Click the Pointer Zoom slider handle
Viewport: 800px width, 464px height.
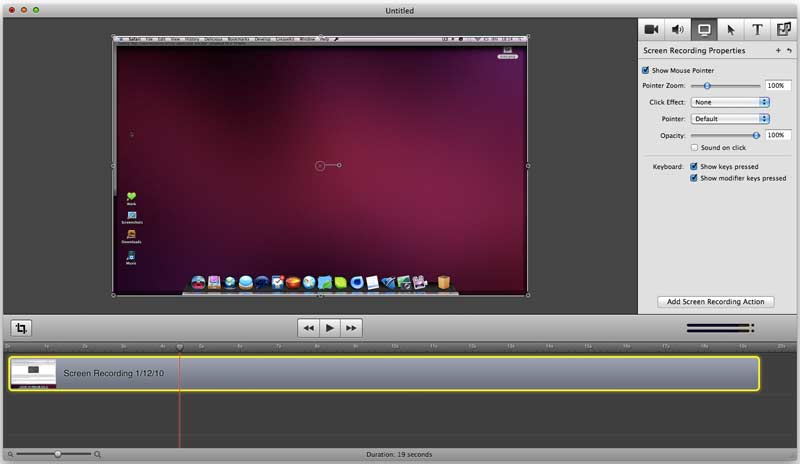point(707,87)
